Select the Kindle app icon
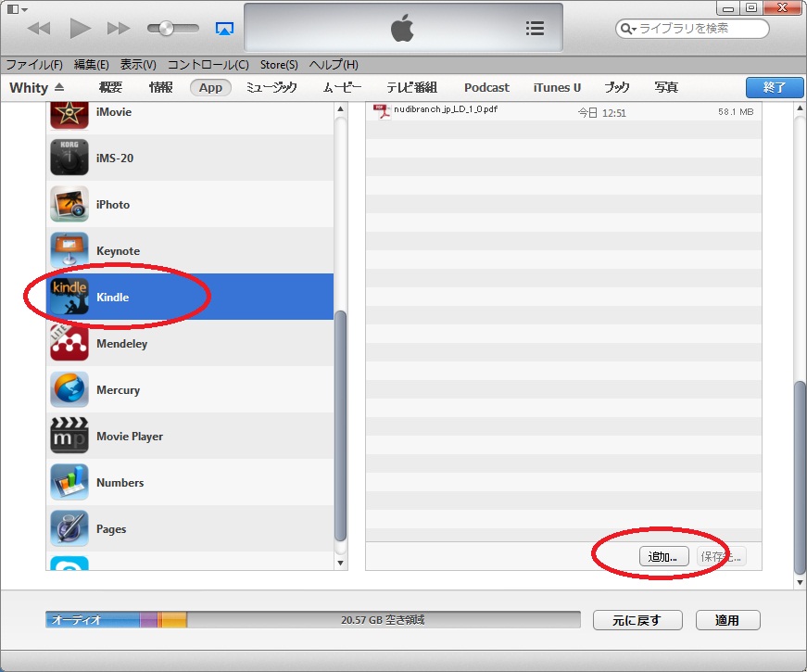 pos(69,297)
